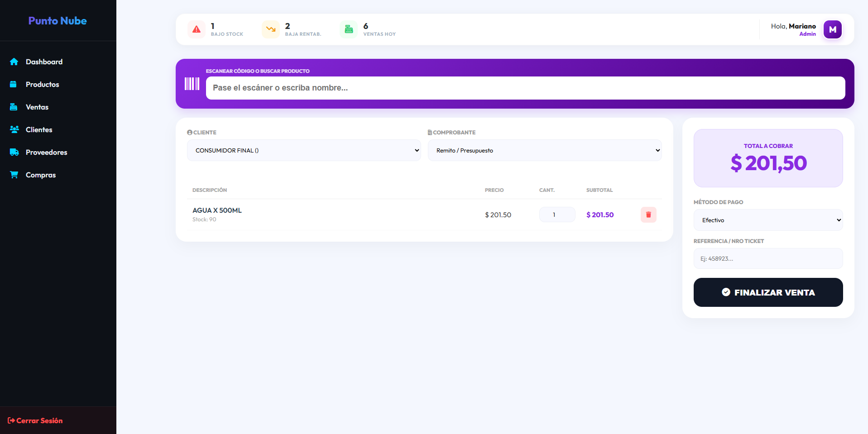Click the barcode scanner icon
868x434 pixels.
[192, 84]
